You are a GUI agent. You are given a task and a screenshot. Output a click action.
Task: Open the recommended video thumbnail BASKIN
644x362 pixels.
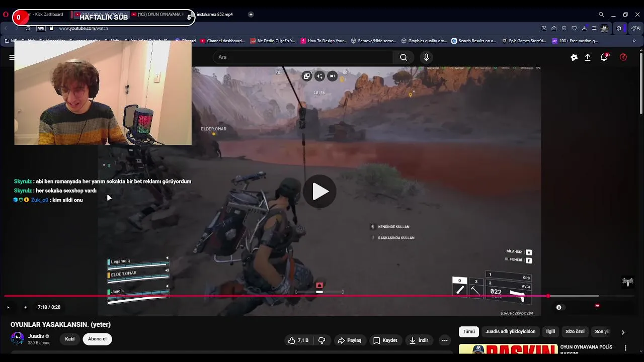[508, 349]
